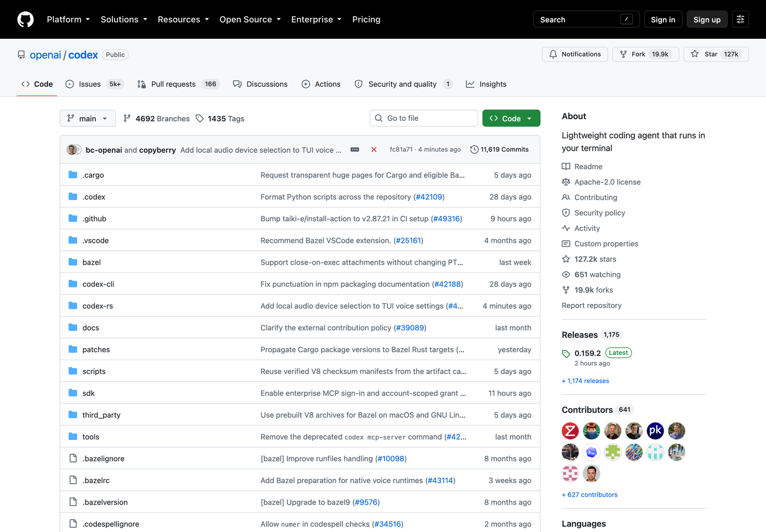
Task: Click the Sign in button
Action: tap(663, 20)
